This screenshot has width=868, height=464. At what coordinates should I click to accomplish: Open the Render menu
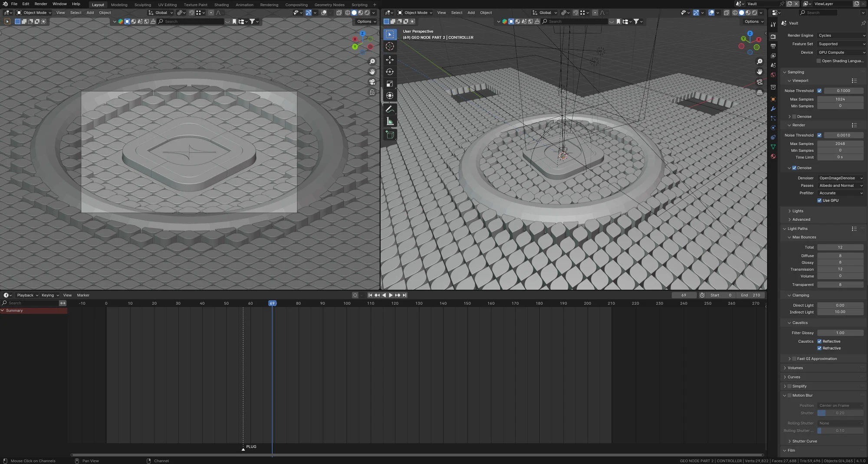(41, 4)
